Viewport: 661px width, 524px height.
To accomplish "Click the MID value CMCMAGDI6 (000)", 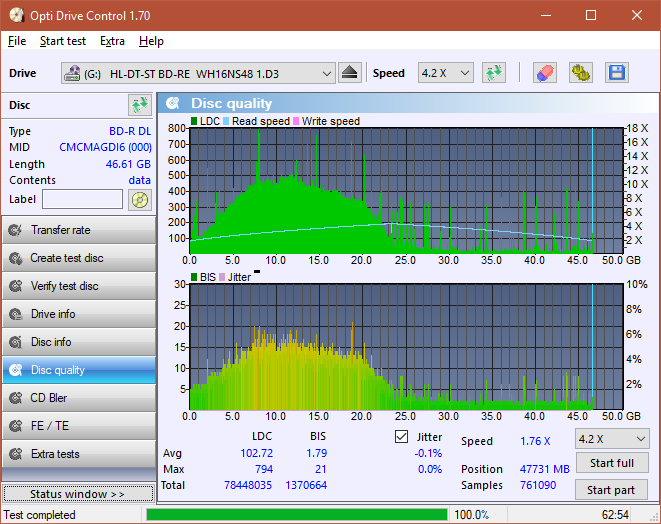I will click(105, 147).
